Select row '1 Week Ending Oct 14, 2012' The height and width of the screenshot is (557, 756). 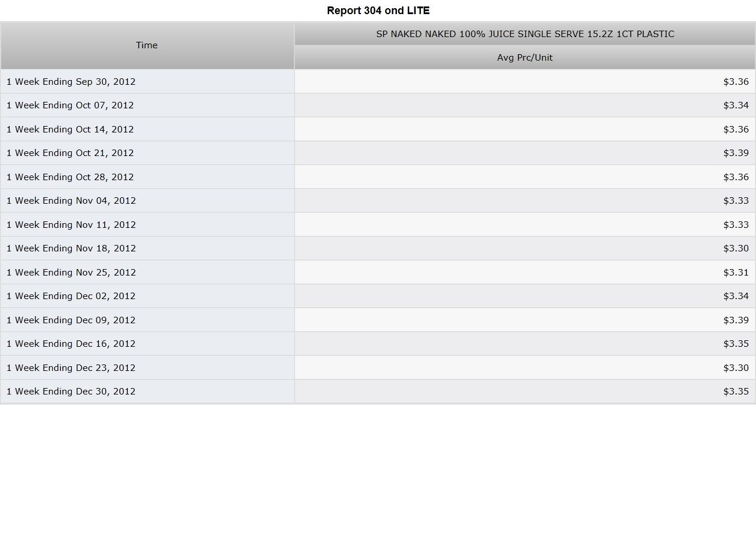(x=378, y=129)
